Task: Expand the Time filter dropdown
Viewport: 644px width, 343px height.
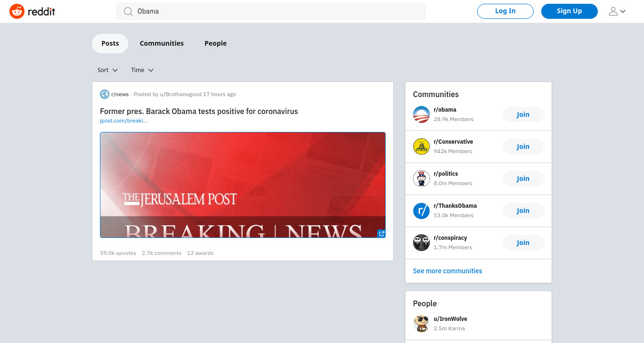Action: [x=142, y=70]
